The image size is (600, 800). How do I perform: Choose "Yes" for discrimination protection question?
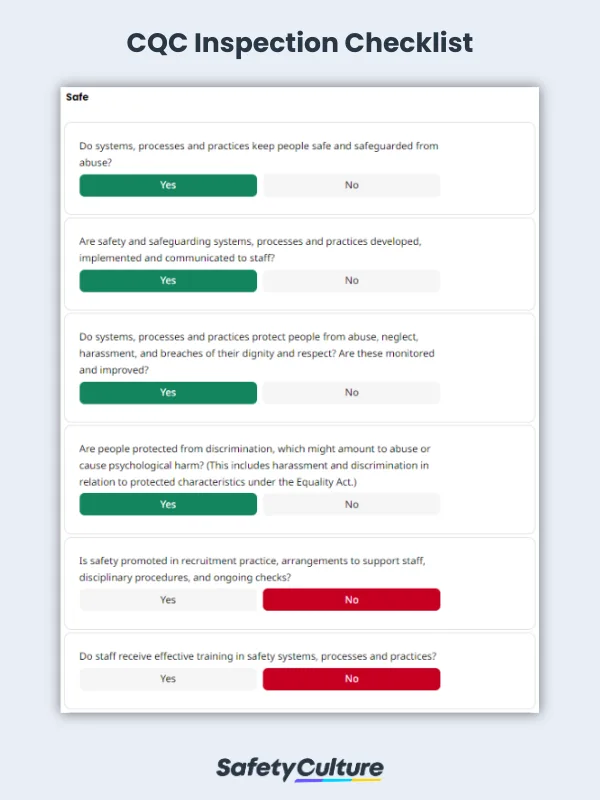[167, 504]
